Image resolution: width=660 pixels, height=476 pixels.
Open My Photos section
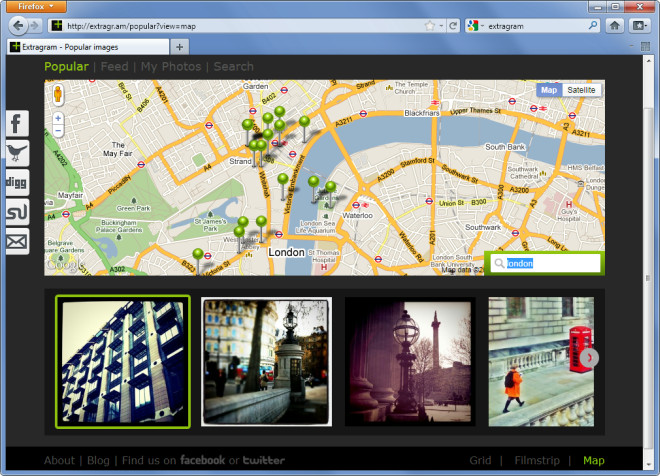click(x=171, y=66)
